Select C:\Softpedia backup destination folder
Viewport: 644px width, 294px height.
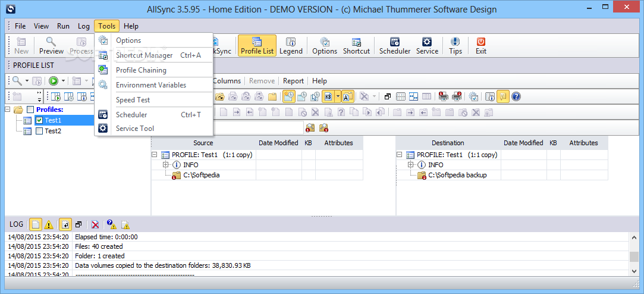[x=457, y=175]
